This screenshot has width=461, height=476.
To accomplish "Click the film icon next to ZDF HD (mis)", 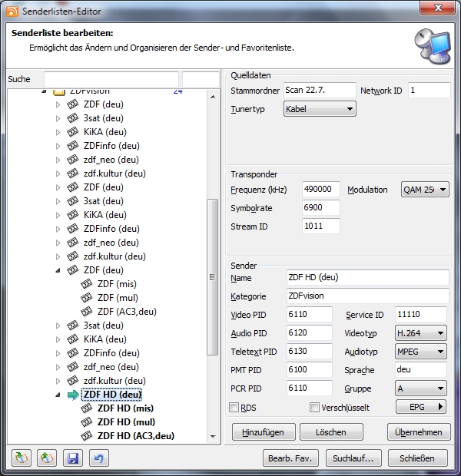I will tap(87, 408).
